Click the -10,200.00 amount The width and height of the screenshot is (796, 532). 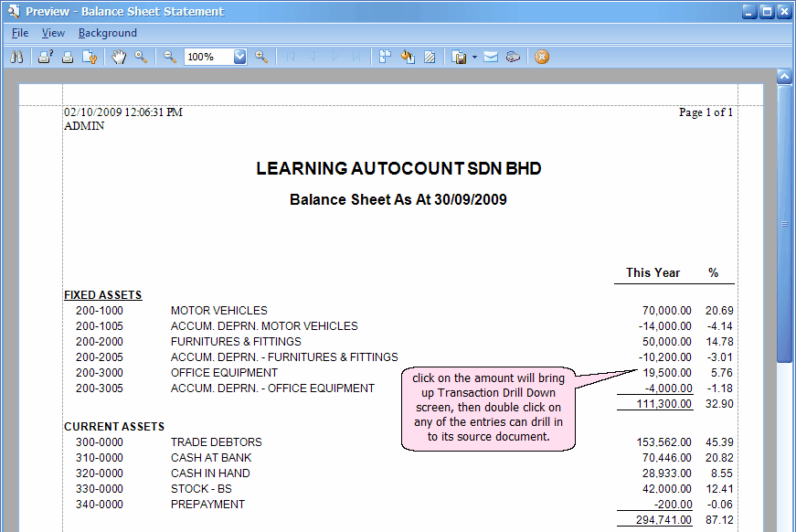pyautogui.click(x=665, y=357)
